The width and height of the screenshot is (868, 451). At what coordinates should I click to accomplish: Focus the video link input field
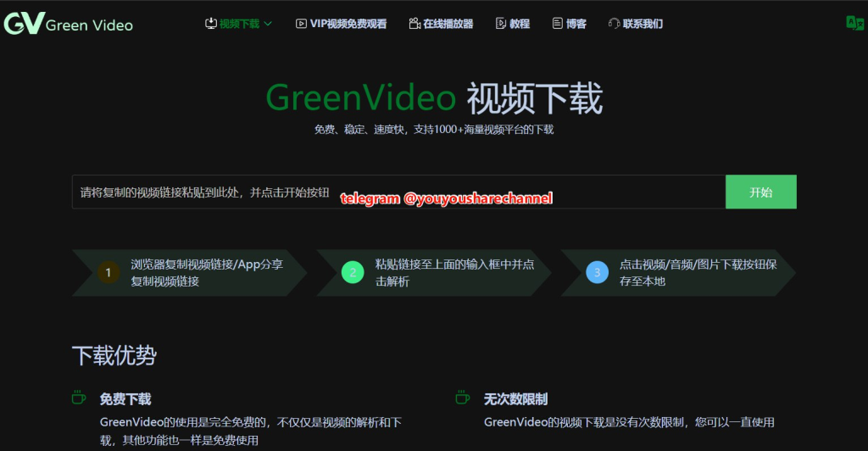(398, 192)
